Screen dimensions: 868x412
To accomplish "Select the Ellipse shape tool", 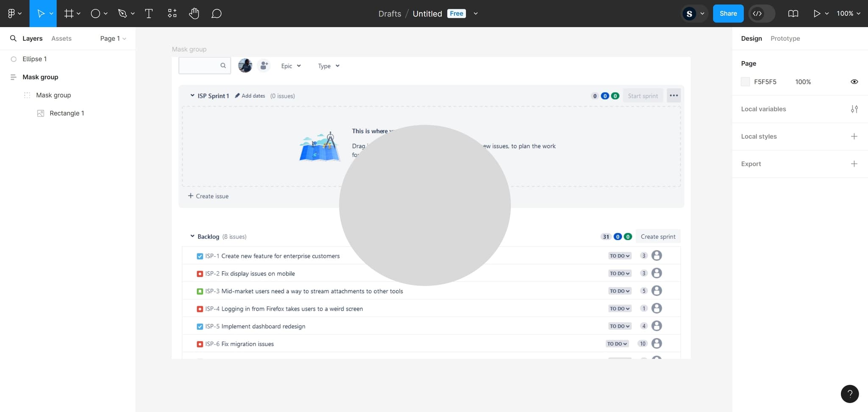I will (x=95, y=14).
